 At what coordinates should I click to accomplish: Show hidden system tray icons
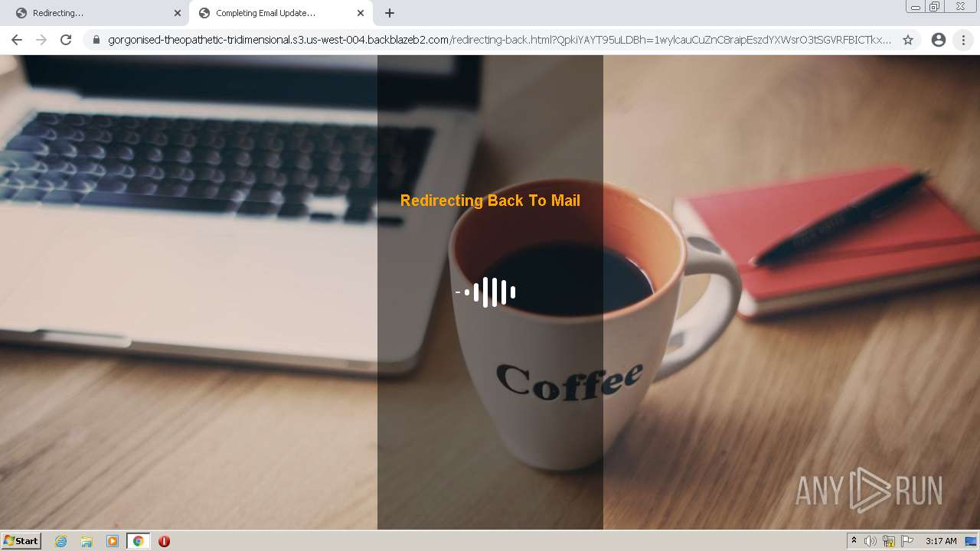854,541
